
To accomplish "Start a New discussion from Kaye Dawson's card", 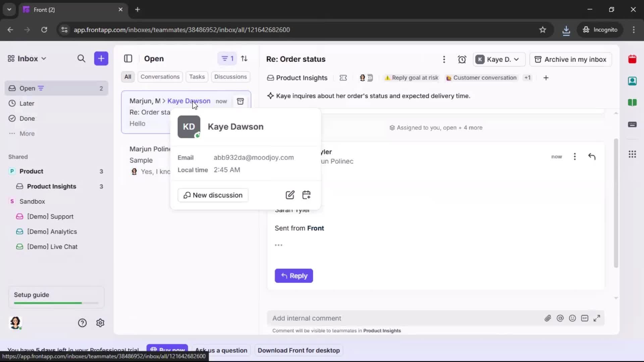I will pos(213,195).
